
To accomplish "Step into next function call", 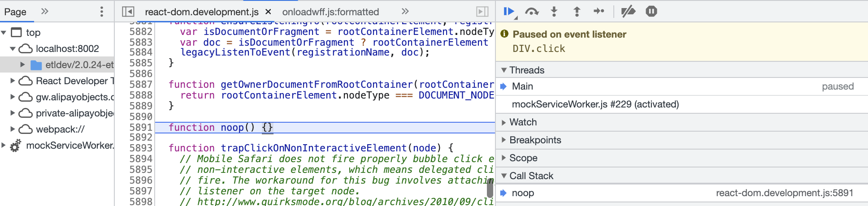I will coord(554,12).
